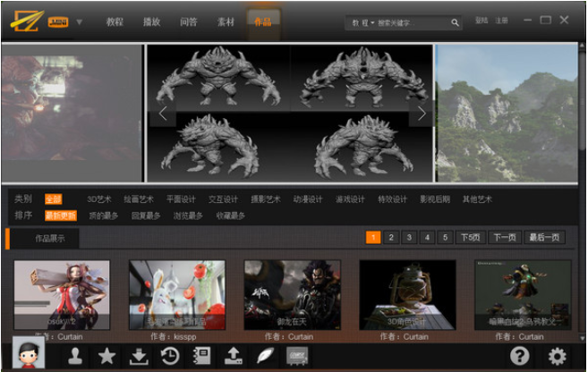Go to page 4
Viewport: 588px width, 372px height.
coord(427,237)
